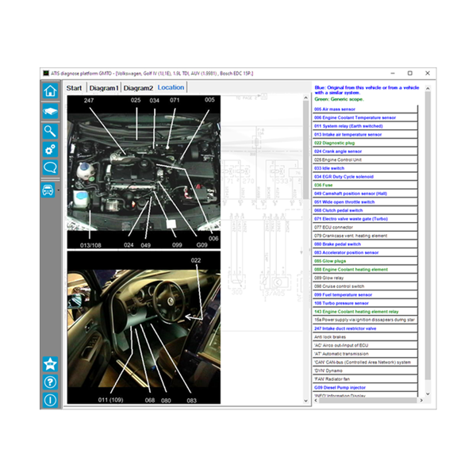Select 089 Glow relay row
Screen dimensions: 476x476
[x=365, y=278]
